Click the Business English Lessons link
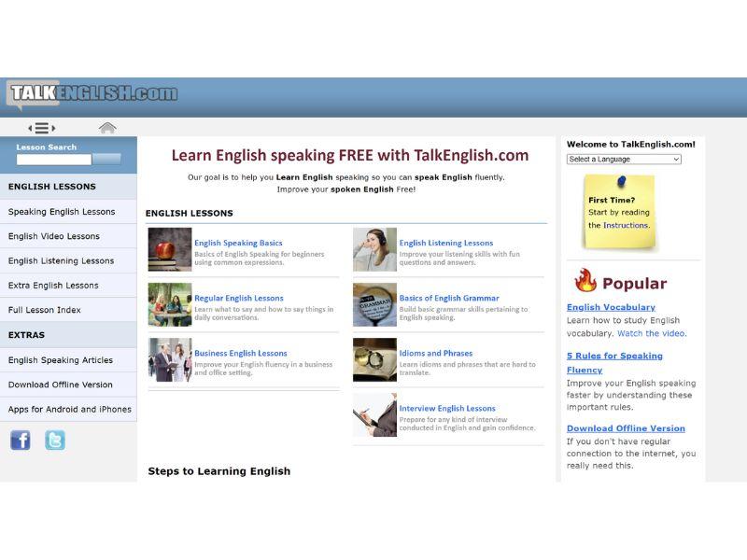Viewport: 747px width, 560px height. 241,354
